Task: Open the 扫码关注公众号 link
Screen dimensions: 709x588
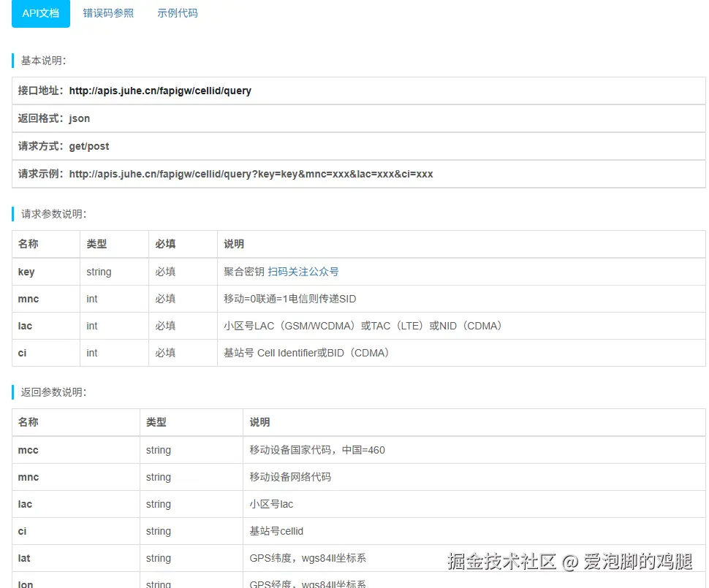Action: click(x=303, y=272)
